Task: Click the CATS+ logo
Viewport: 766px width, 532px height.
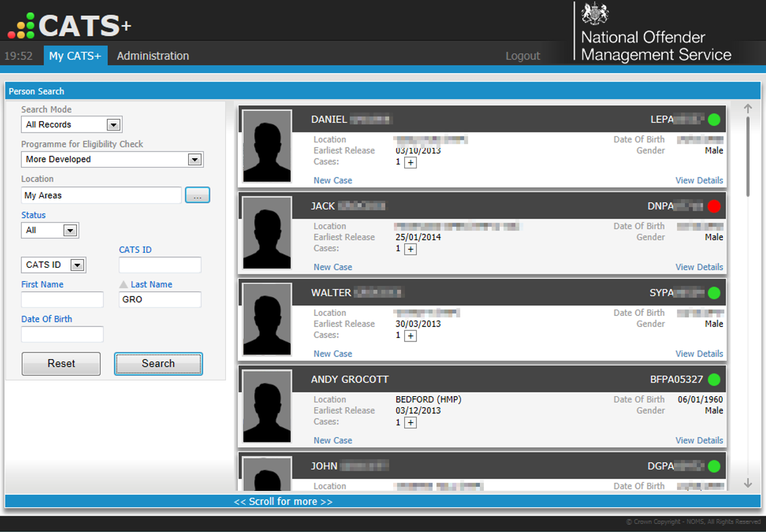Action: [70, 26]
